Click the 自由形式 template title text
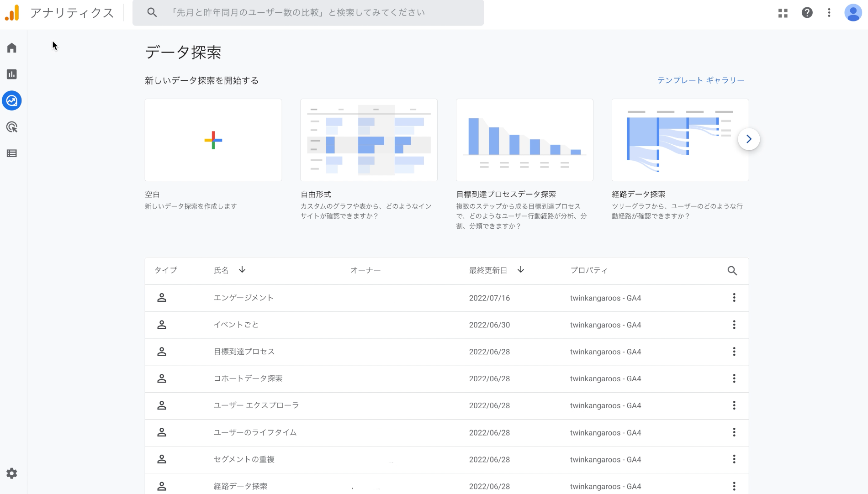The image size is (868, 494). [x=316, y=194]
